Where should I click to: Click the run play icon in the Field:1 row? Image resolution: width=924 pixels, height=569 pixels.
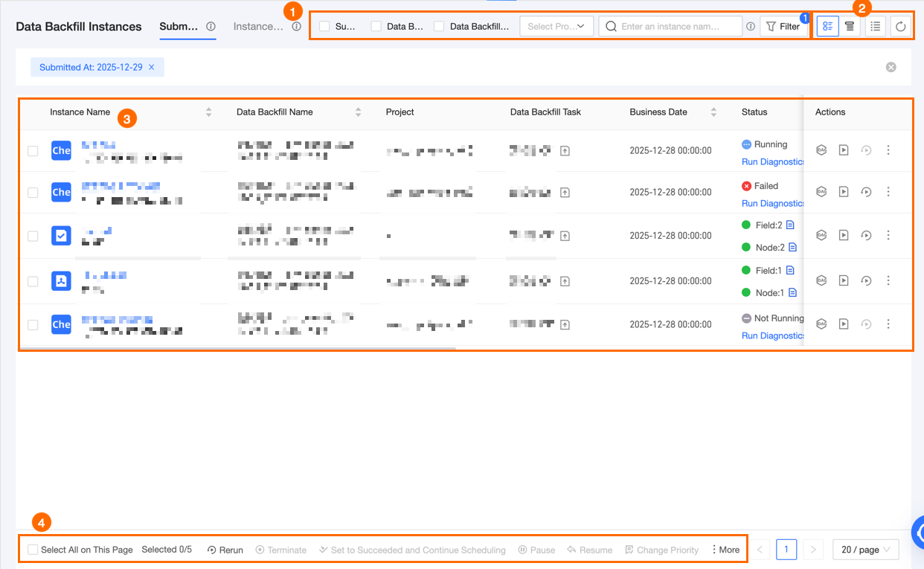pos(844,280)
